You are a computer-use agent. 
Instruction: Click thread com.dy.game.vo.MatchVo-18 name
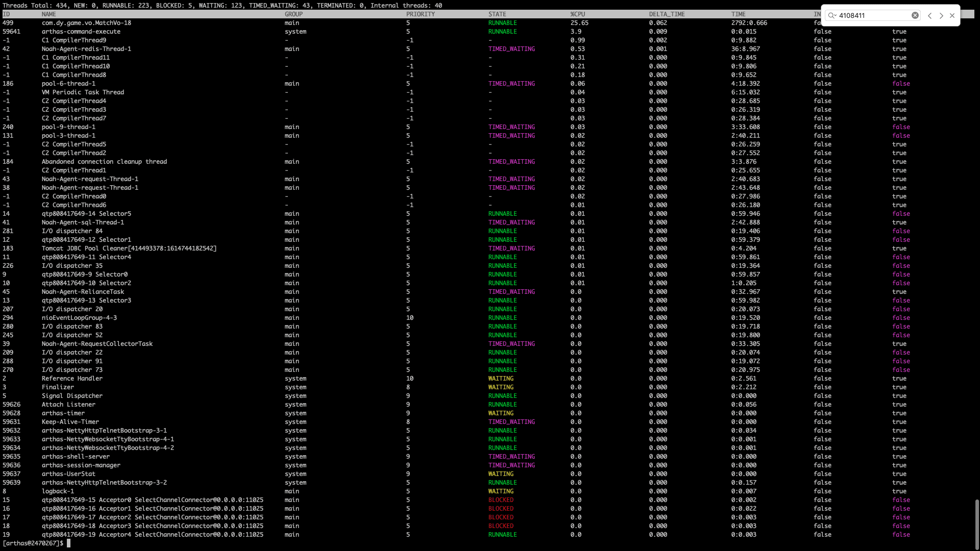pyautogui.click(x=86, y=23)
